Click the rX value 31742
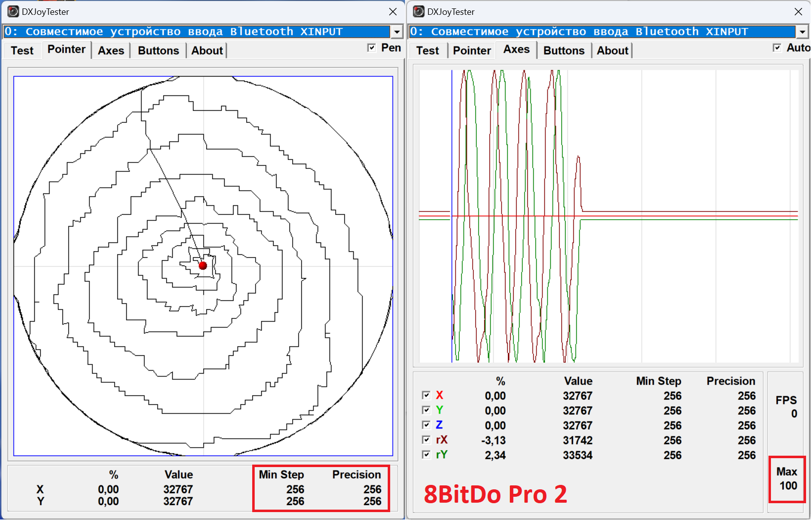This screenshot has width=812, height=521. pyautogui.click(x=578, y=440)
